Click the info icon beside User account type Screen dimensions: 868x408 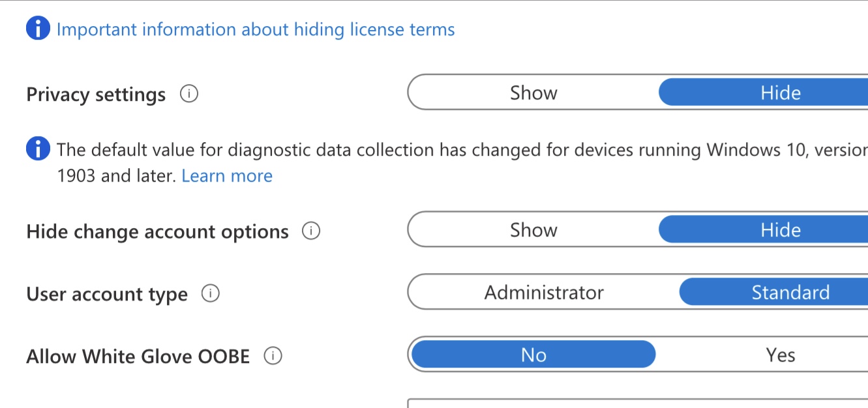click(x=211, y=294)
